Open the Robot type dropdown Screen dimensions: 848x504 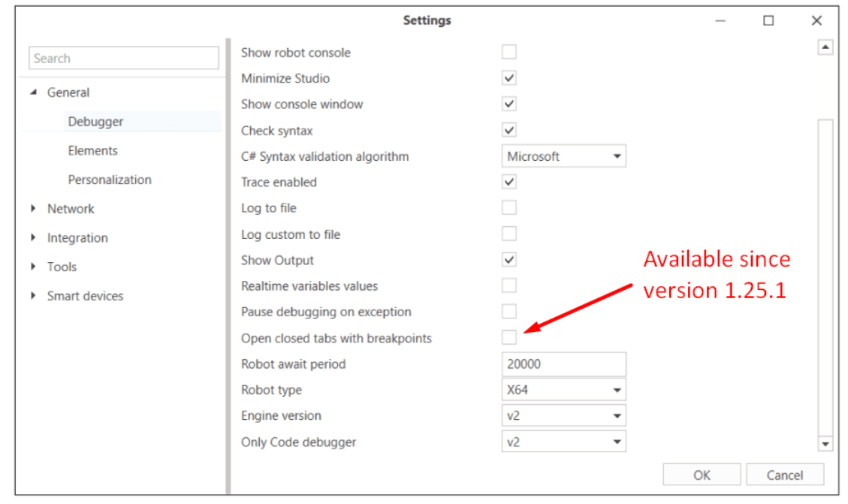click(563, 390)
